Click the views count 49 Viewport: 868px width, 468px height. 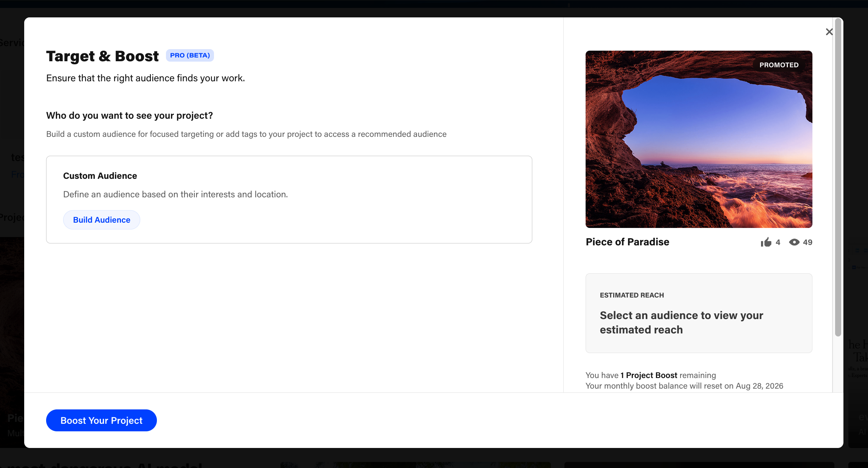tap(808, 242)
